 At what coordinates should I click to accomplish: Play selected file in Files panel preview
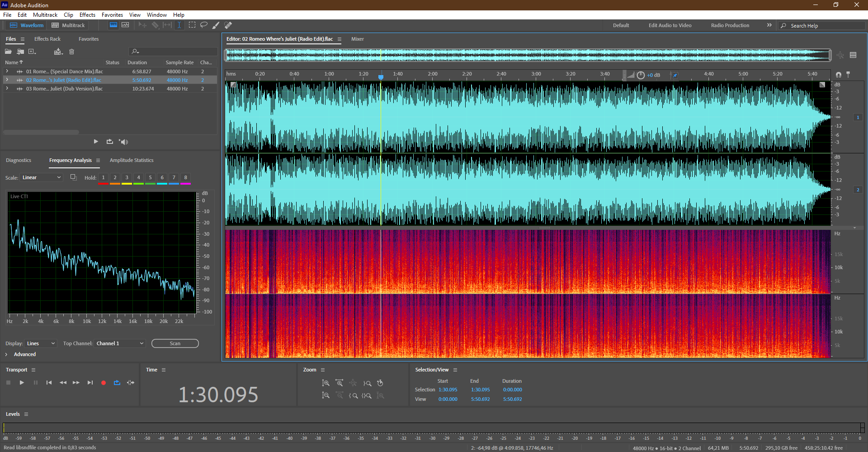tap(96, 142)
